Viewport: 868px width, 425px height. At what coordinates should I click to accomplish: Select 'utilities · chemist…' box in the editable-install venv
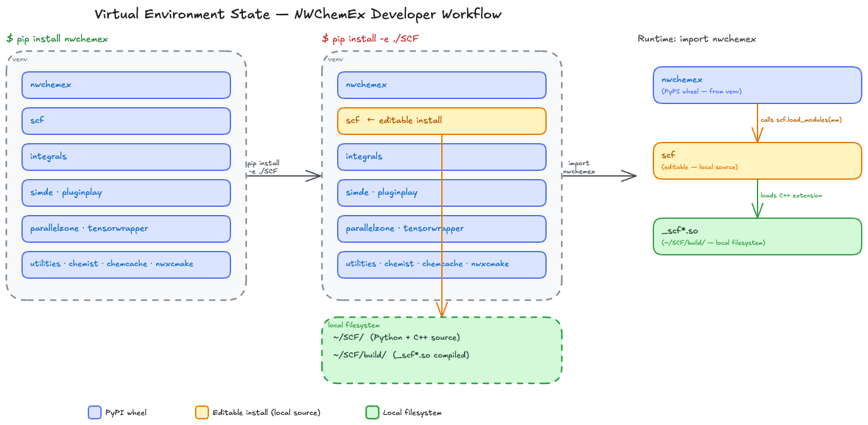click(x=442, y=265)
